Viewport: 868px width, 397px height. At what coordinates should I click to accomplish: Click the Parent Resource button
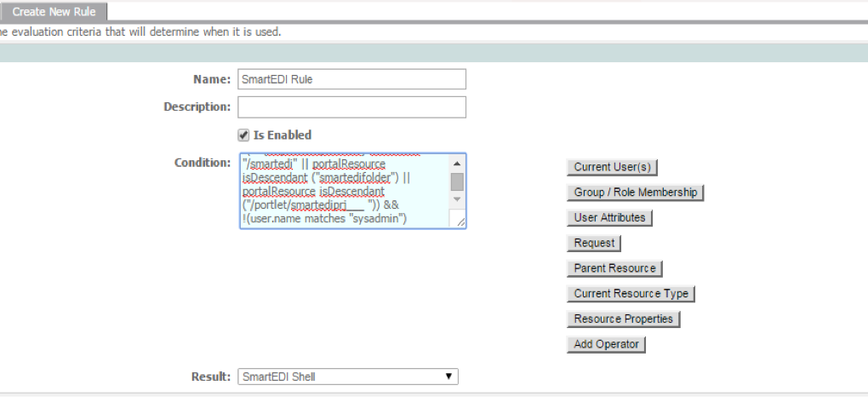(614, 268)
